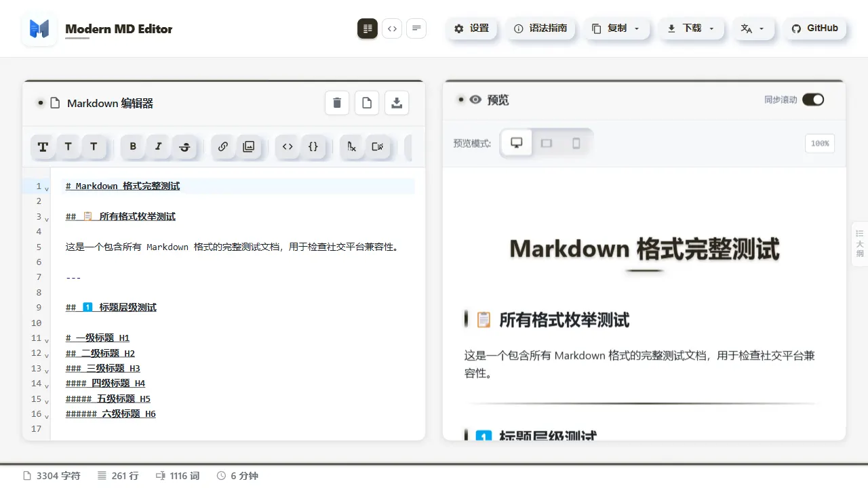The width and height of the screenshot is (868, 488).
Task: Click the file icon beside Markdown 编辑器
Action: pyautogui.click(x=56, y=103)
